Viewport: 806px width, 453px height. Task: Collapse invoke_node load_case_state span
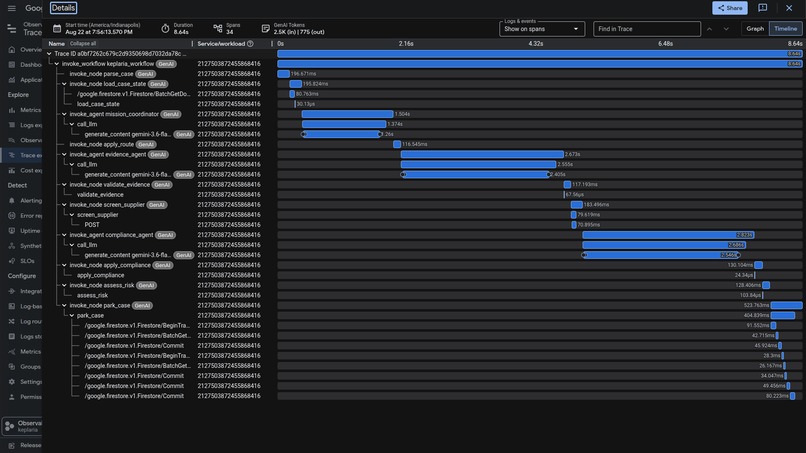(64, 84)
